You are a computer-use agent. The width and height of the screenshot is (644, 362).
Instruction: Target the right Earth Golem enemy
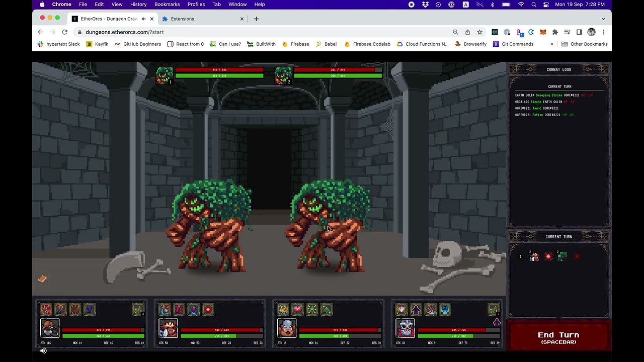[x=328, y=226]
